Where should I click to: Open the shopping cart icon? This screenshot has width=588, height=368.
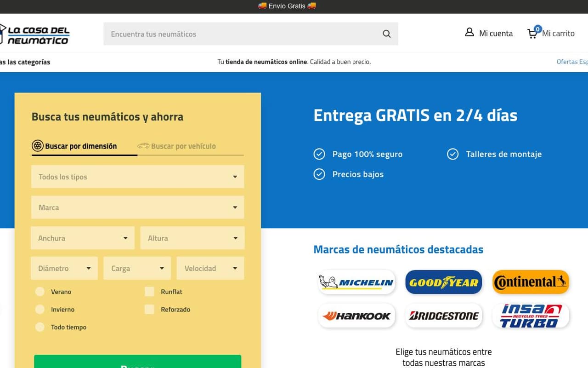pyautogui.click(x=532, y=34)
